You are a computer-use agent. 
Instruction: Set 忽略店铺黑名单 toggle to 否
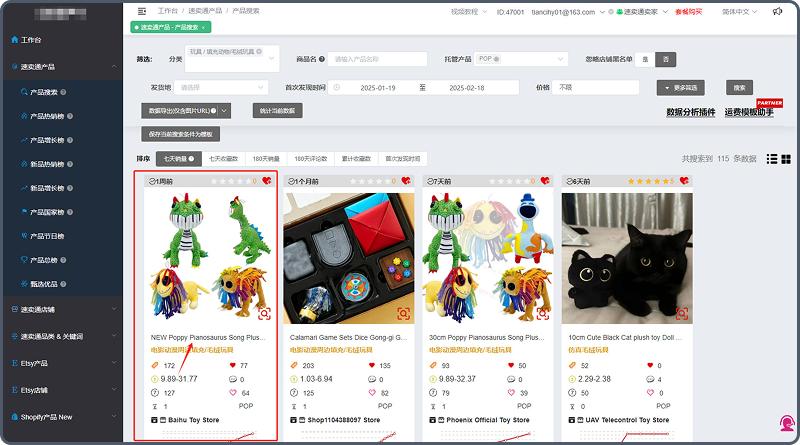[x=666, y=59]
